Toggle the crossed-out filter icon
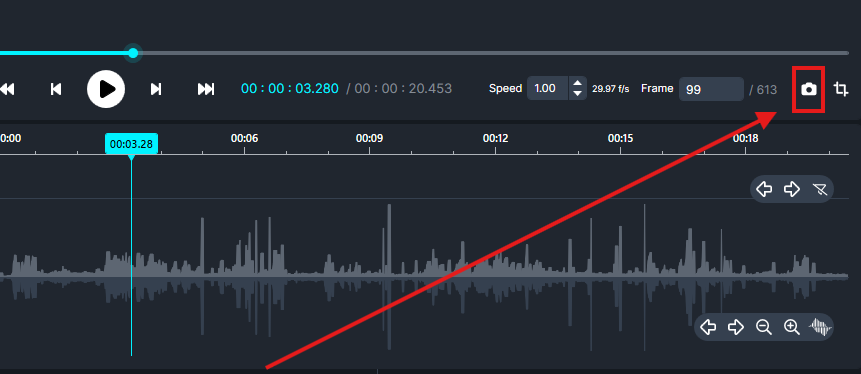The height and width of the screenshot is (374, 861). pyautogui.click(x=820, y=189)
